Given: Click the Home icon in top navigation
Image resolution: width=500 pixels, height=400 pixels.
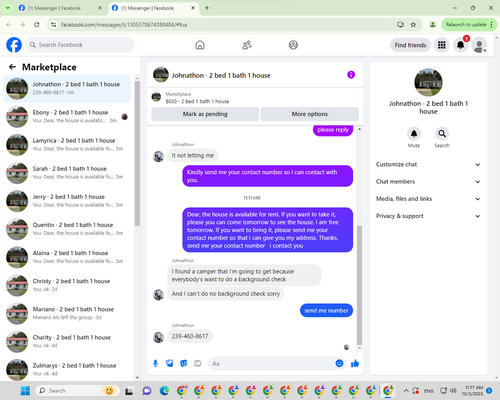Looking at the screenshot, I should pos(200,45).
